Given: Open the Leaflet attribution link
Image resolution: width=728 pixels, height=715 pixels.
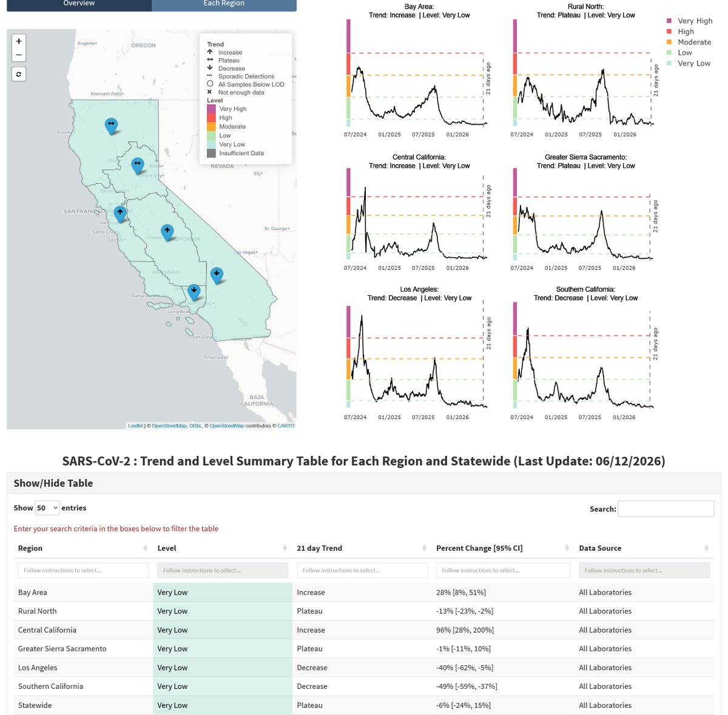Looking at the screenshot, I should tap(135, 426).
